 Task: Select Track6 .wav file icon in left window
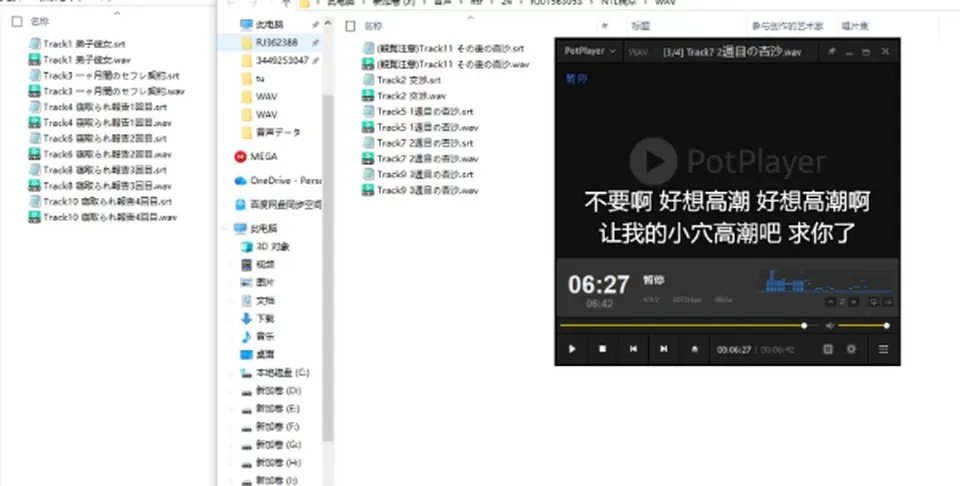click(35, 154)
